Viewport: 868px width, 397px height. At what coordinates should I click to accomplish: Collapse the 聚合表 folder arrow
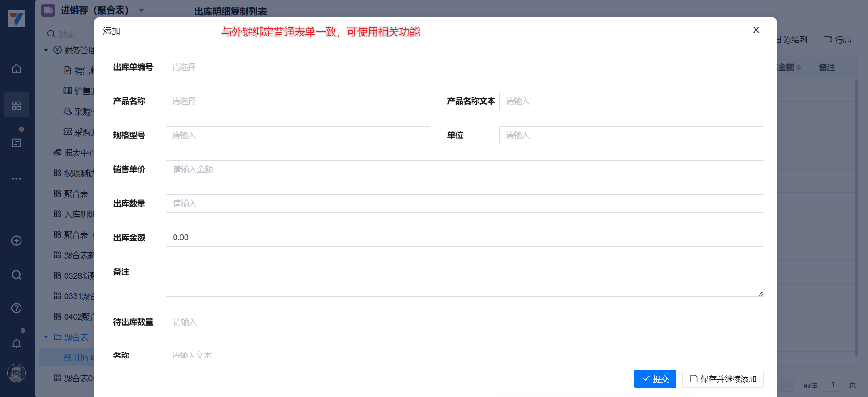click(x=46, y=337)
